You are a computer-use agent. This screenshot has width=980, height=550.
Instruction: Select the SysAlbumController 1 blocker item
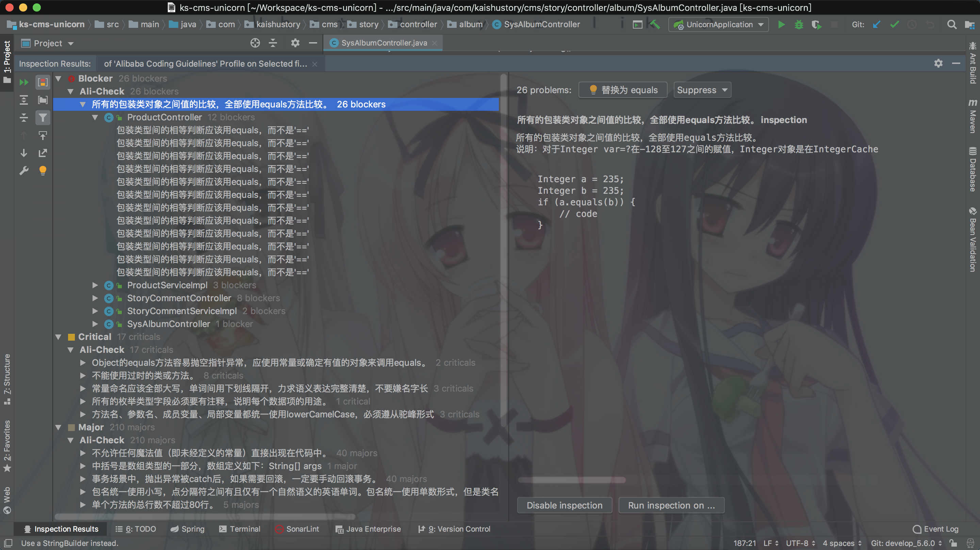[168, 324]
